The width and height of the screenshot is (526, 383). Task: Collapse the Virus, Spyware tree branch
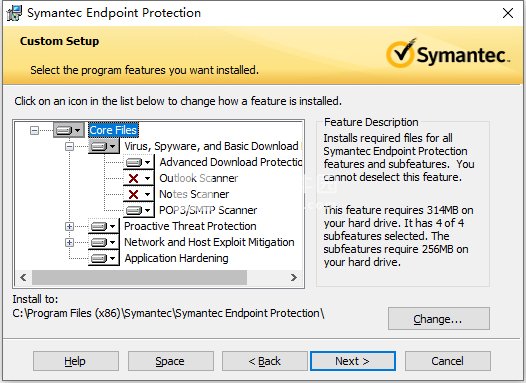point(69,146)
